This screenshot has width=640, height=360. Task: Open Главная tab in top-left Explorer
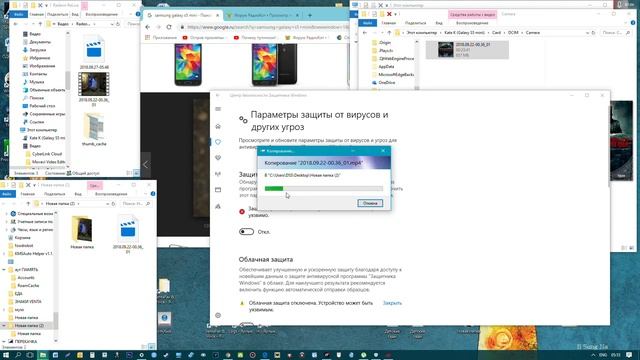[x=36, y=14]
